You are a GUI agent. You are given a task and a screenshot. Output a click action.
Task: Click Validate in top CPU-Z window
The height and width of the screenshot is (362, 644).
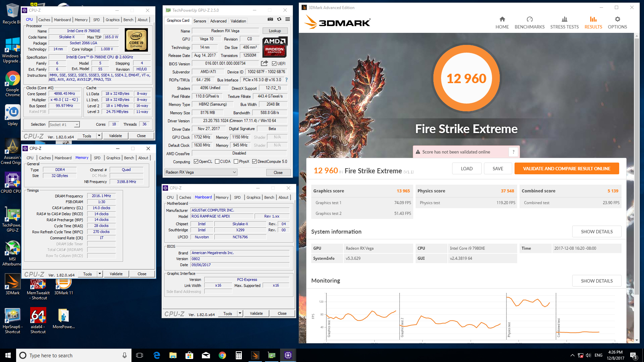tap(115, 136)
